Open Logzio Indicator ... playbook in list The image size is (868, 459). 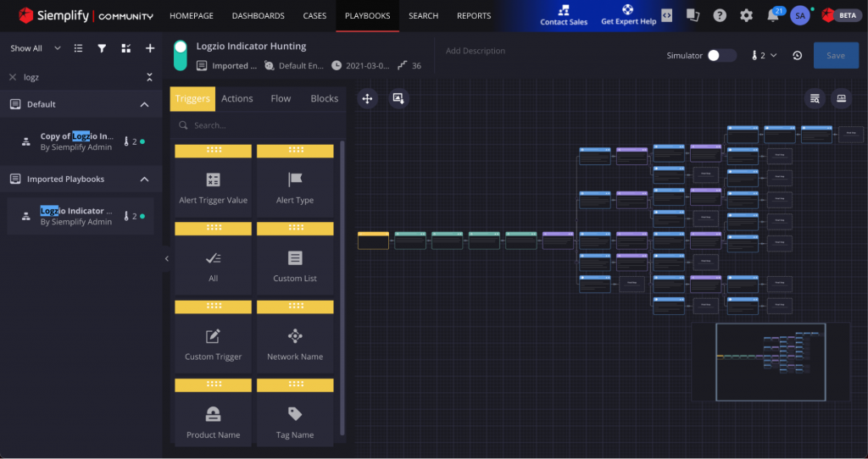point(81,216)
